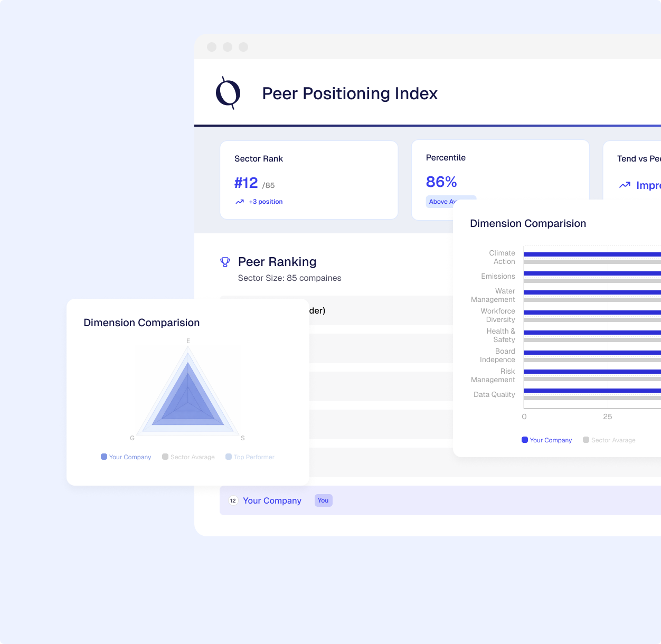Viewport: 661px width, 644px height.
Task: Click the Sector Average legend dot under the radar chart
Action: [165, 457]
